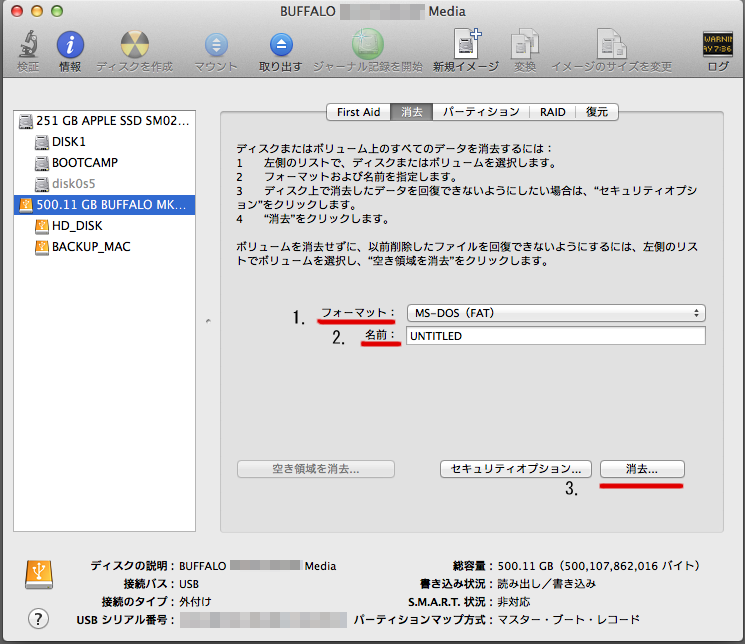Open セキュリティオプション... button

pos(516,469)
